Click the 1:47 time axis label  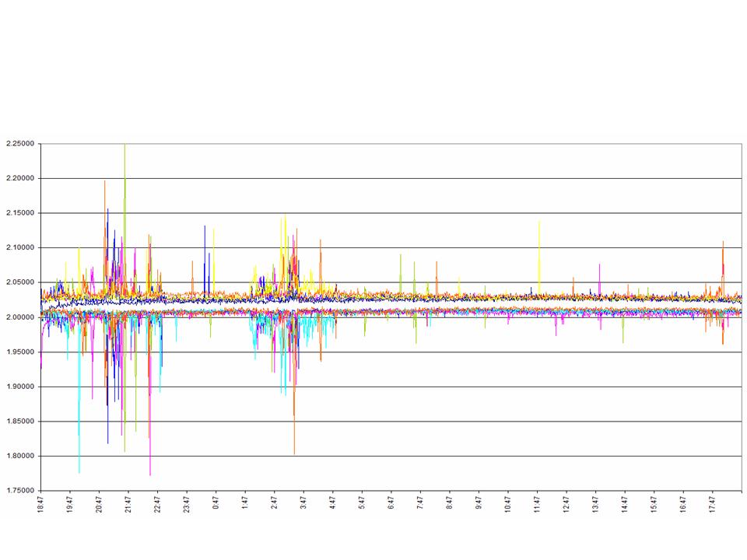[245, 502]
